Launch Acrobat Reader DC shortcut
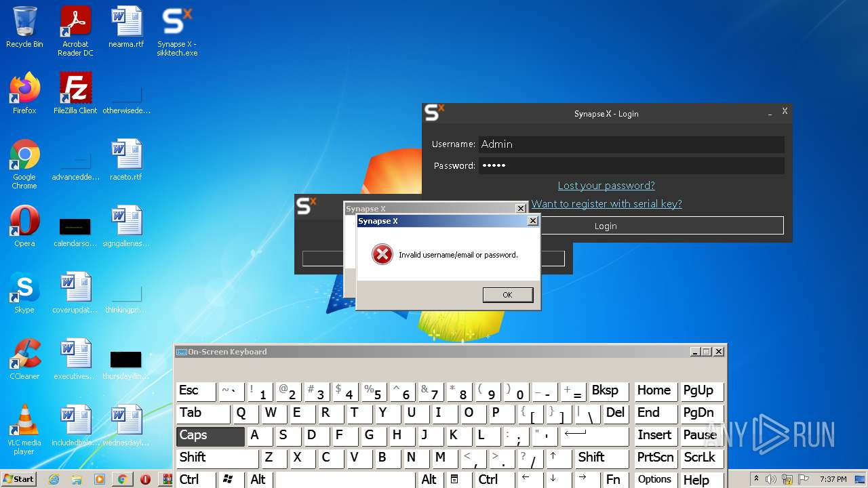This screenshot has width=868, height=488. click(75, 31)
